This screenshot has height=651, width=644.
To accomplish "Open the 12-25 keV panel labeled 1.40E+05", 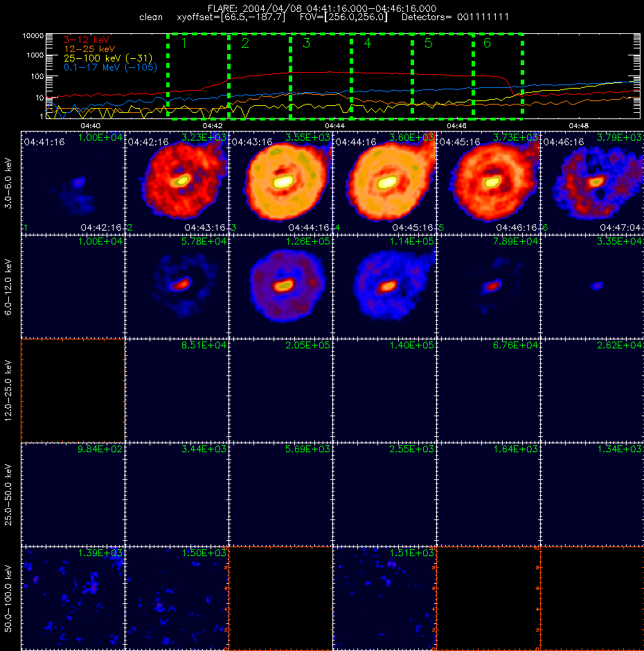I will click(384, 391).
